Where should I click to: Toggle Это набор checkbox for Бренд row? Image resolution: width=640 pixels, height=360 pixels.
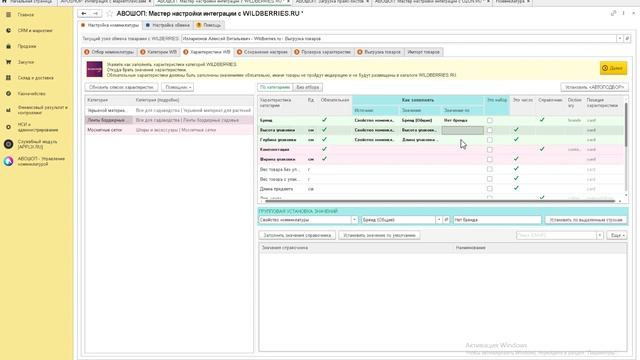(x=490, y=120)
